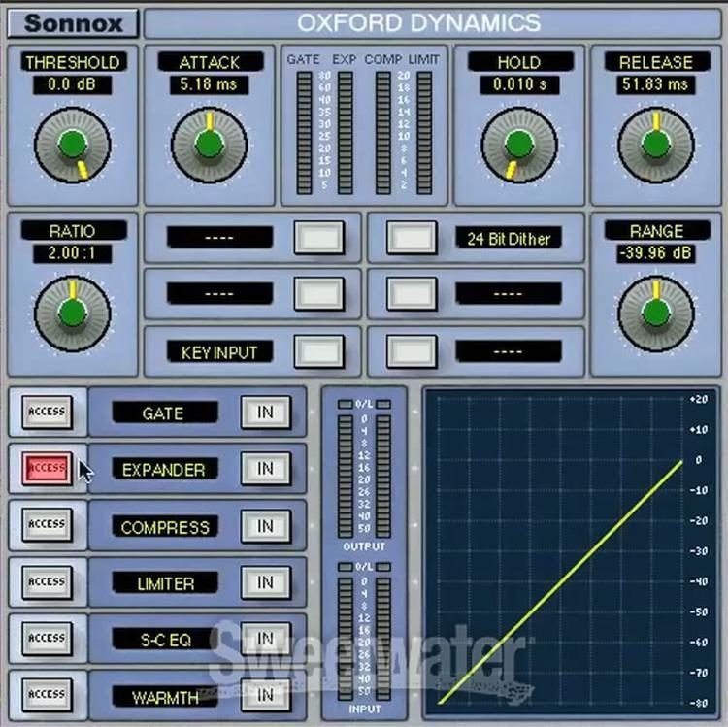Click the Hold knob
This screenshot has height=727, width=728.
[x=519, y=146]
